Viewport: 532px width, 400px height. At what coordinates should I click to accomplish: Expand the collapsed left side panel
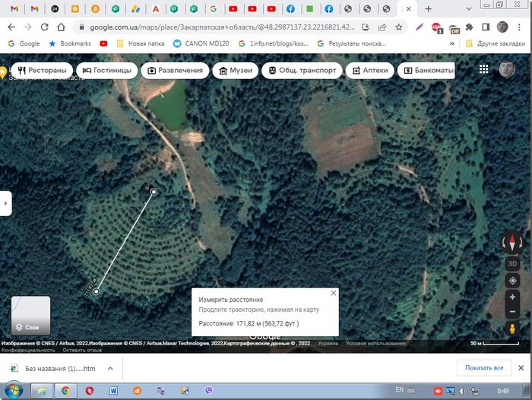[5, 203]
